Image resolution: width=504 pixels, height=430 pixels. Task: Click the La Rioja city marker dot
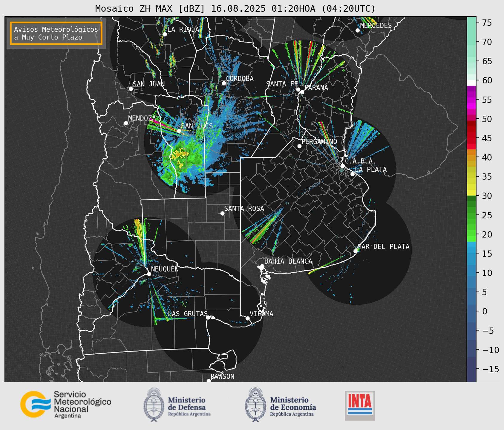click(165, 34)
